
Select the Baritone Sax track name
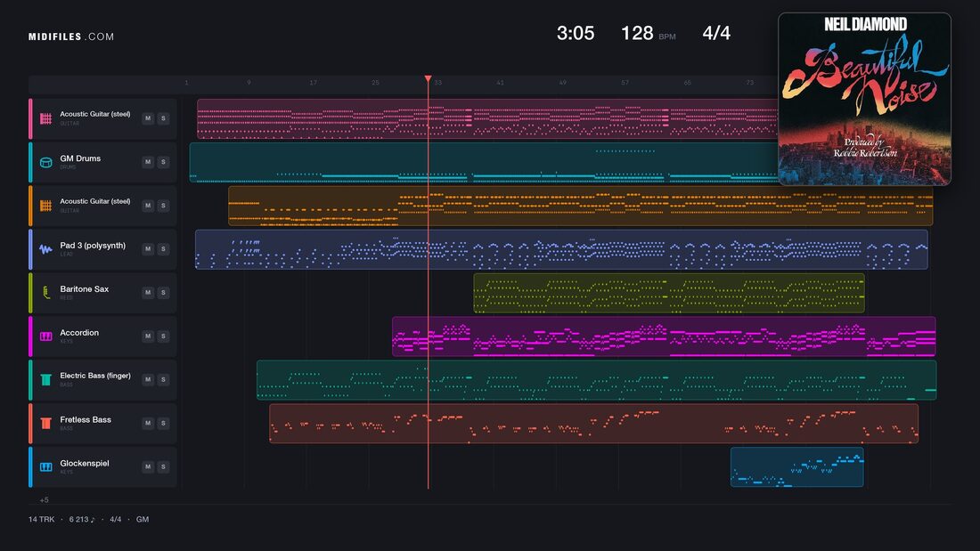point(85,289)
